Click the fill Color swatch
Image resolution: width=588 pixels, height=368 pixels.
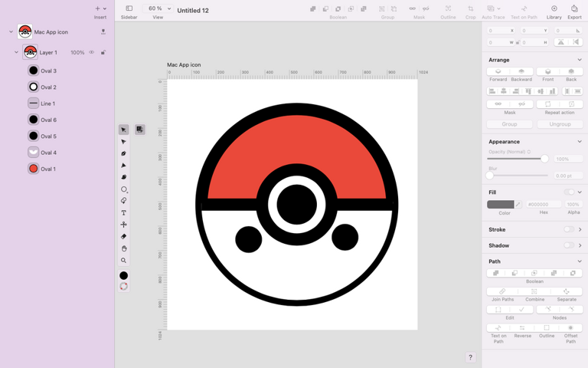(x=500, y=204)
